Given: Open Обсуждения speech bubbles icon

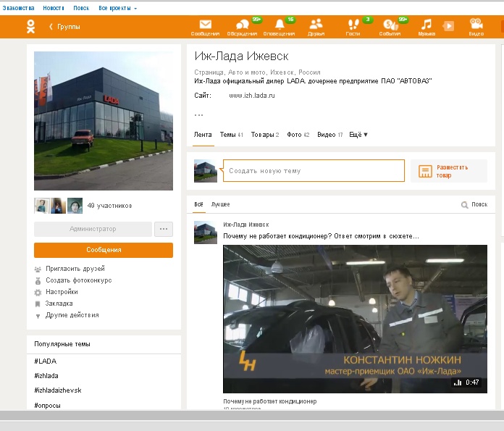Looking at the screenshot, I should click(x=243, y=25).
